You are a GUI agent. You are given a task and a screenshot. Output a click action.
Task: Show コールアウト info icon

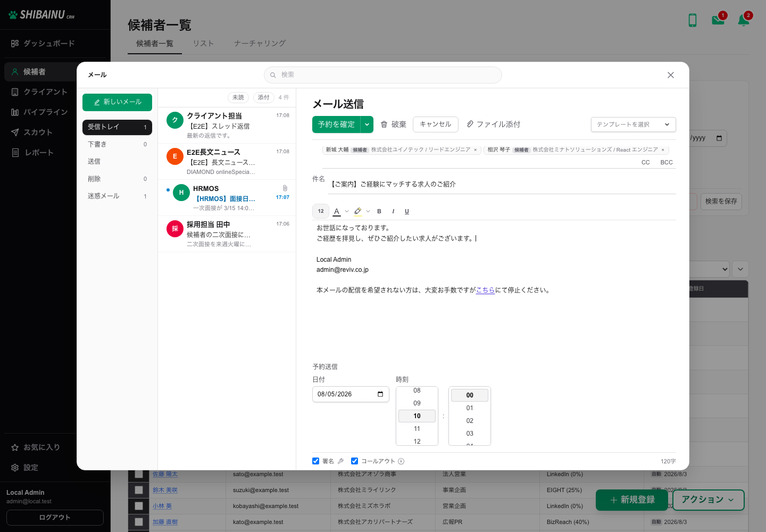tap(401, 461)
